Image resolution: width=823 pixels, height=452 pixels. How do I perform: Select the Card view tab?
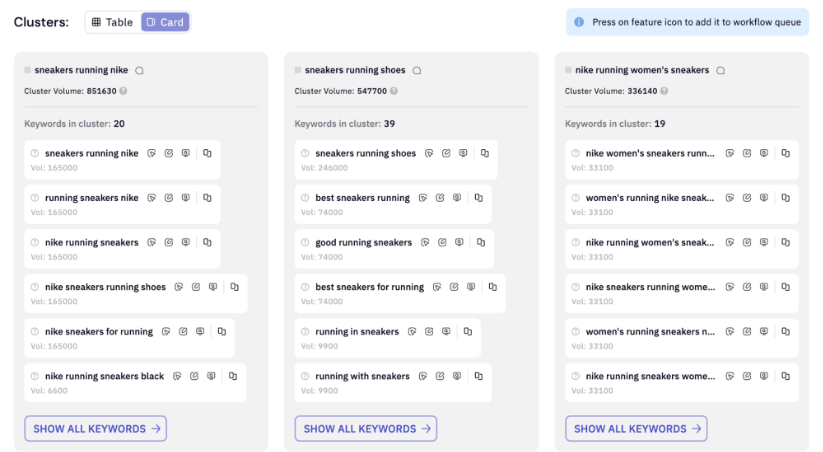165,22
